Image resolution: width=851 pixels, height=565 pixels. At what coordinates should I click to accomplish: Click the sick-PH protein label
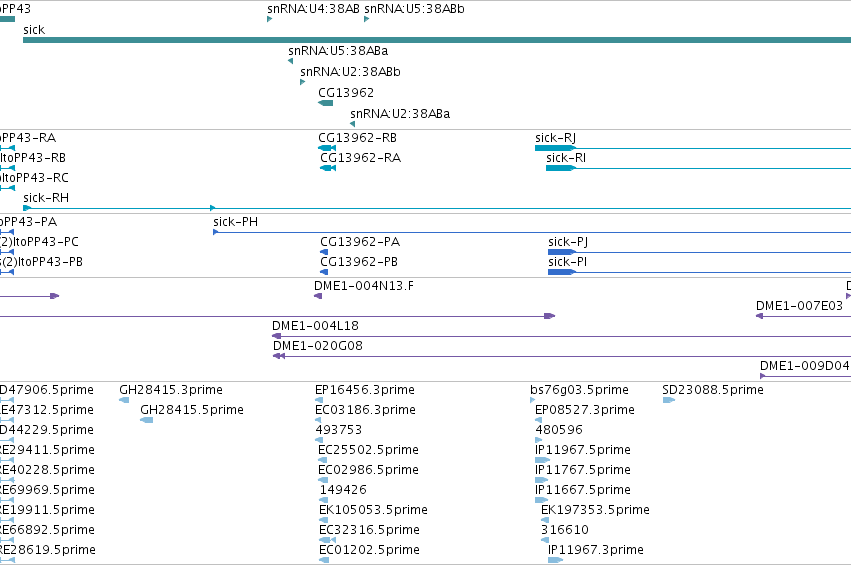pos(236,222)
